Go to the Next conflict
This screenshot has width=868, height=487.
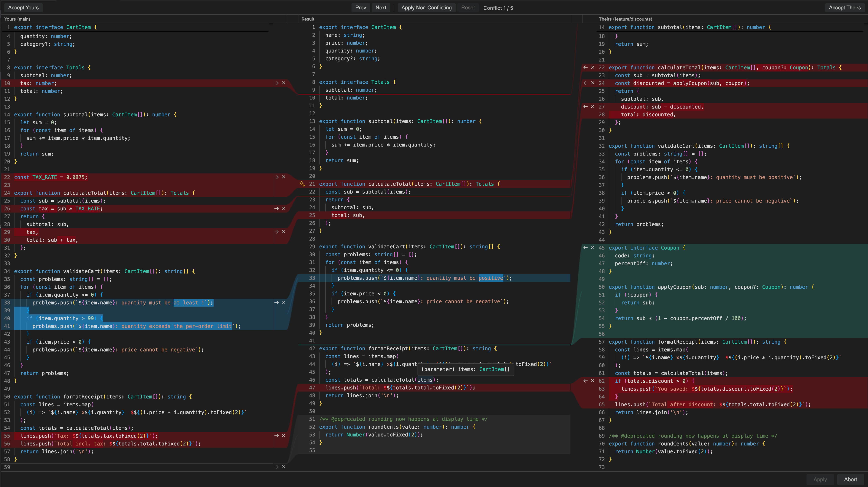point(381,8)
